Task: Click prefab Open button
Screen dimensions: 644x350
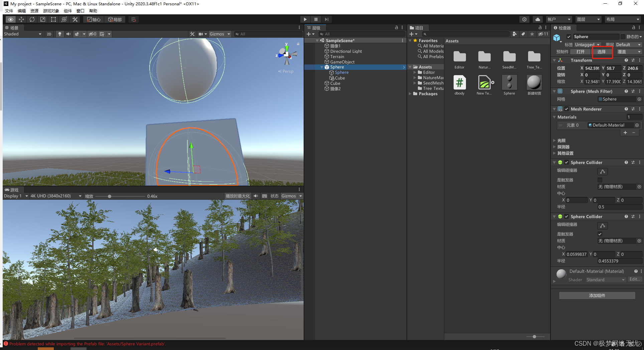Action: click(581, 52)
